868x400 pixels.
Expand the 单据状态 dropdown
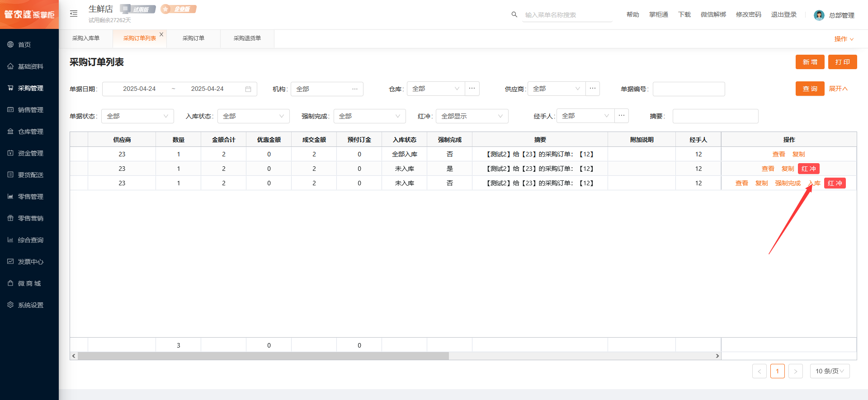point(137,116)
